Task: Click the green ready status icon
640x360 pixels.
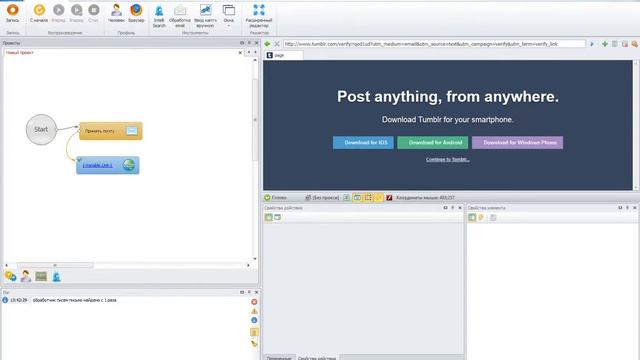Action: (267, 198)
